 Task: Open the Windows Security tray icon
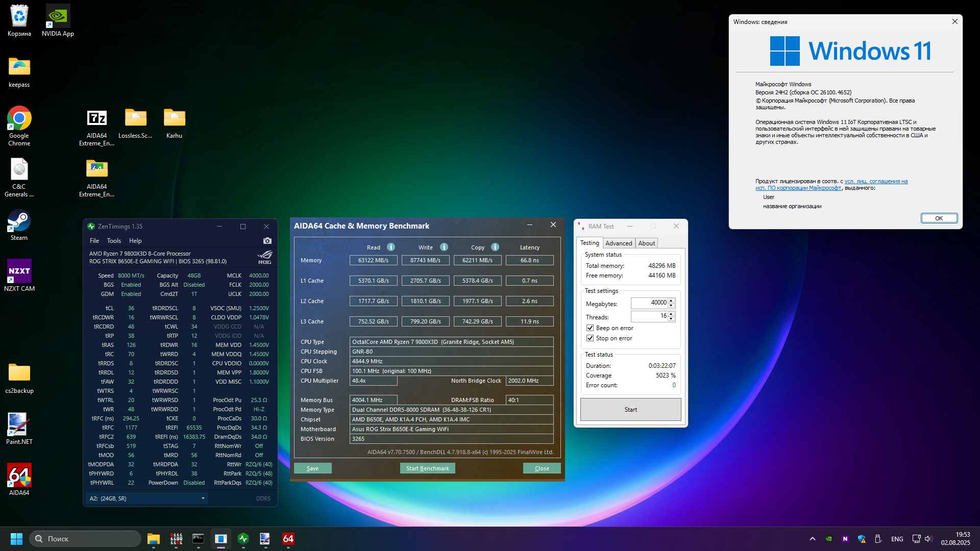pos(862,539)
